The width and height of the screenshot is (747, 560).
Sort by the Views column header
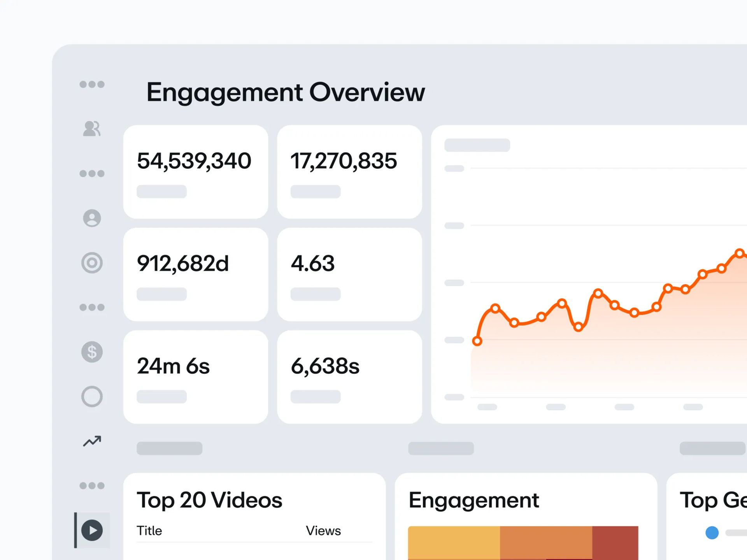coord(323,531)
